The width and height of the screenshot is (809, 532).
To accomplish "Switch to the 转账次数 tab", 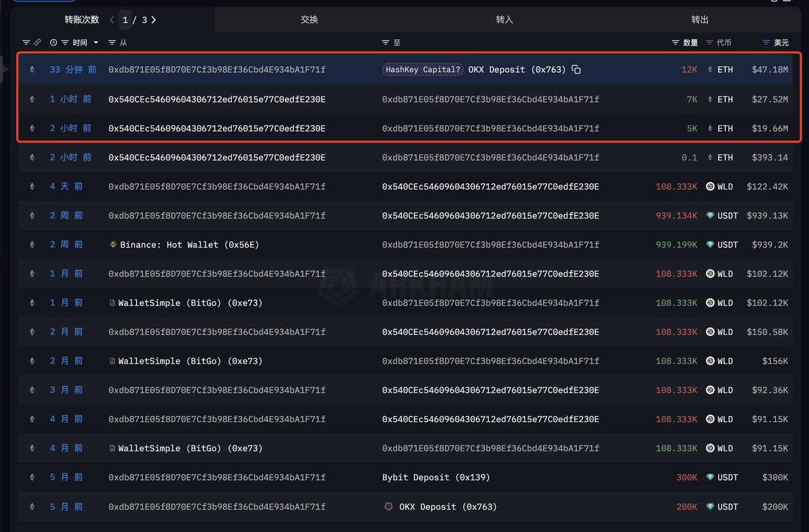I will coord(82,20).
